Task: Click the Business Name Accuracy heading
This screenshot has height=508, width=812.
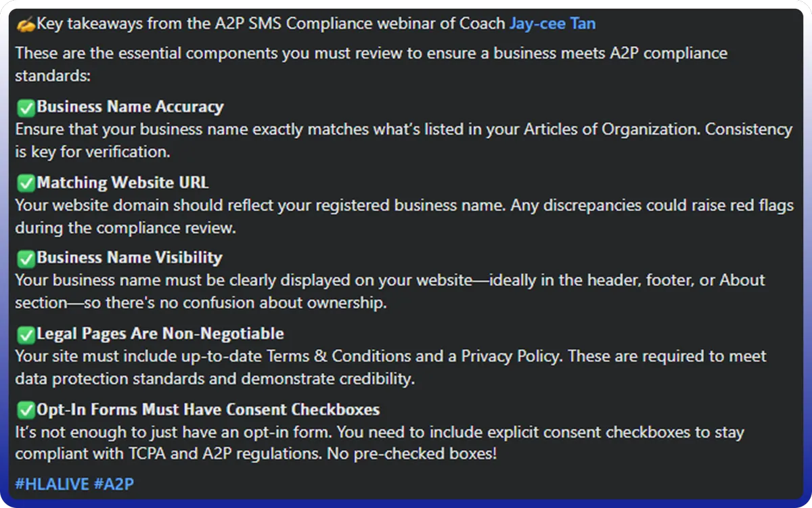Action: click(x=130, y=107)
